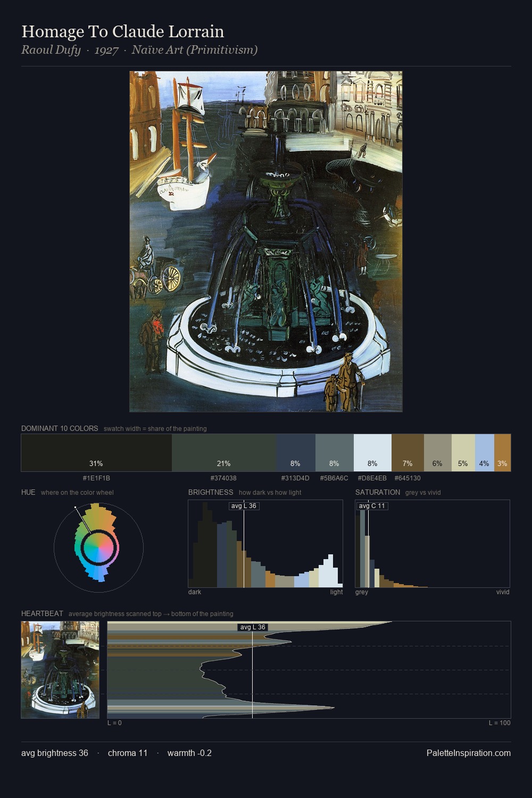Screen dimensions: 532x798
Task: Click the 'light' axis label
Action: 337,592
